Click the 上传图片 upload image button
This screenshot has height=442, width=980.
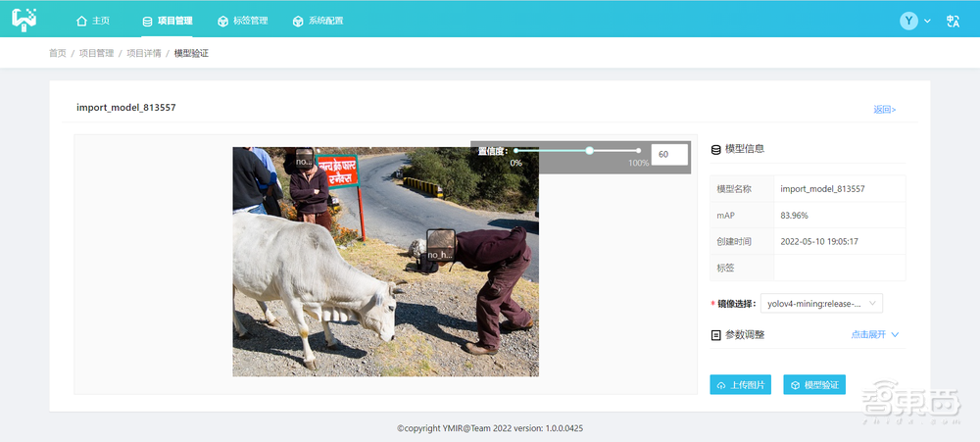point(741,384)
